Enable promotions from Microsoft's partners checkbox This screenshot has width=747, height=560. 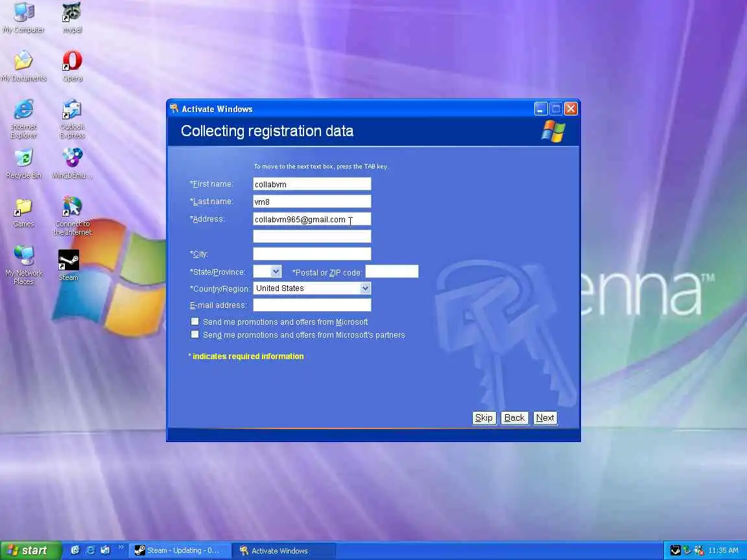click(x=195, y=334)
